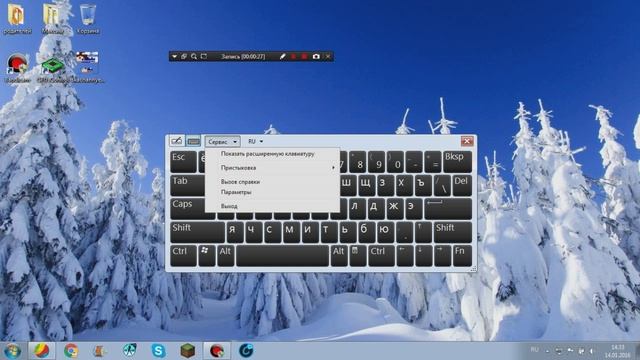Tap the right Alt key

339,256
